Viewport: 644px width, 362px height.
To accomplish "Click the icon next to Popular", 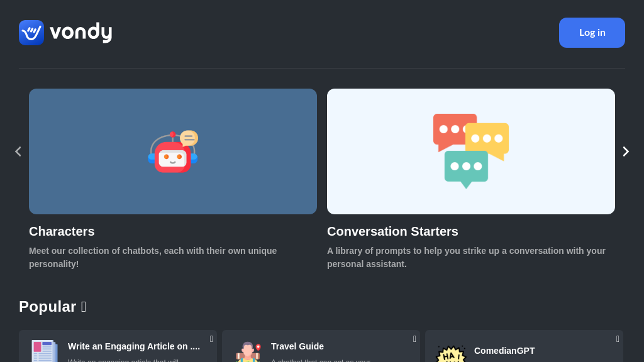I will [x=84, y=307].
